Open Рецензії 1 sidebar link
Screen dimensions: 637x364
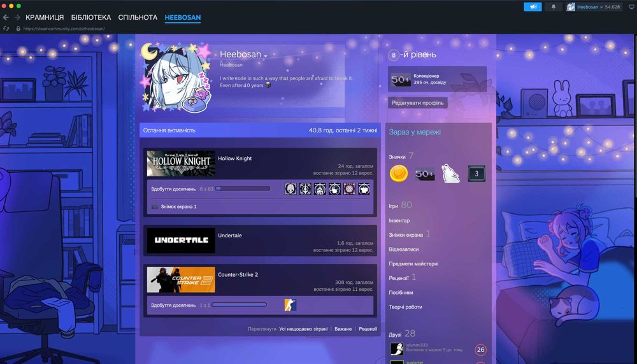[x=402, y=277]
